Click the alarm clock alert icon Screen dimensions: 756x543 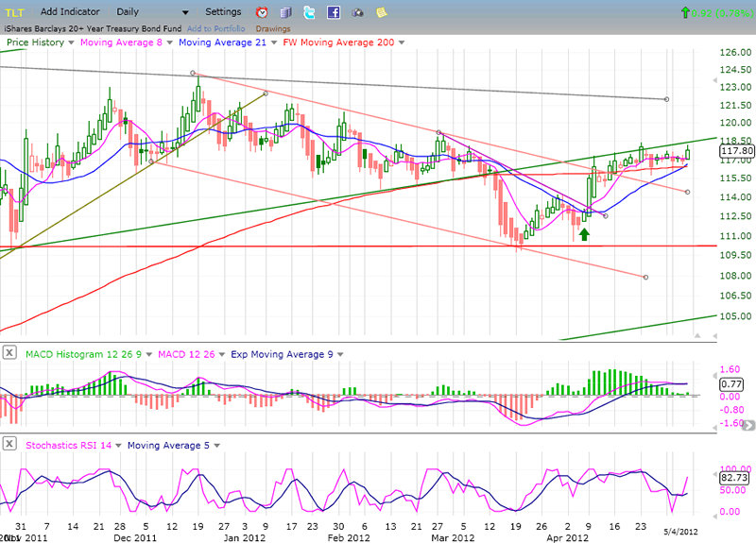point(262,12)
